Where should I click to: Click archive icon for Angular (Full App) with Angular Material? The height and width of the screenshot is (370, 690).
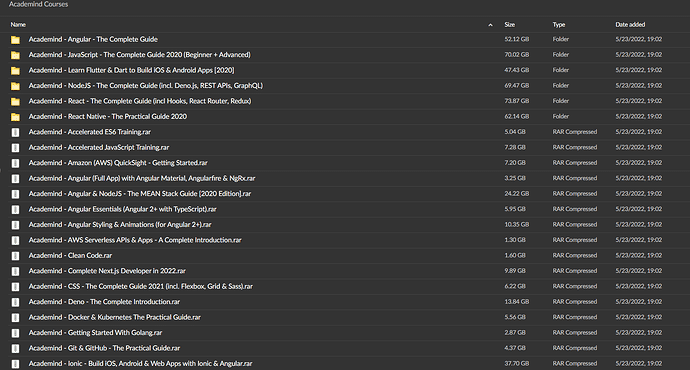pos(15,178)
